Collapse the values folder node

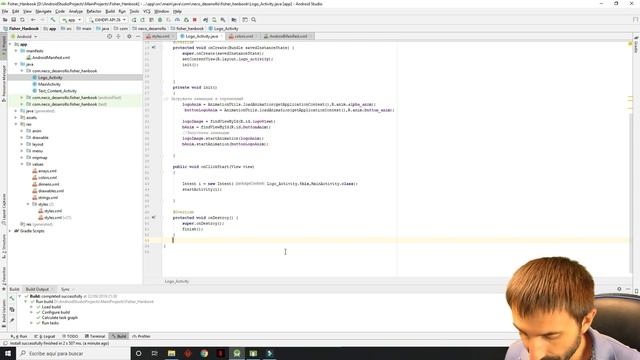tap(22, 164)
